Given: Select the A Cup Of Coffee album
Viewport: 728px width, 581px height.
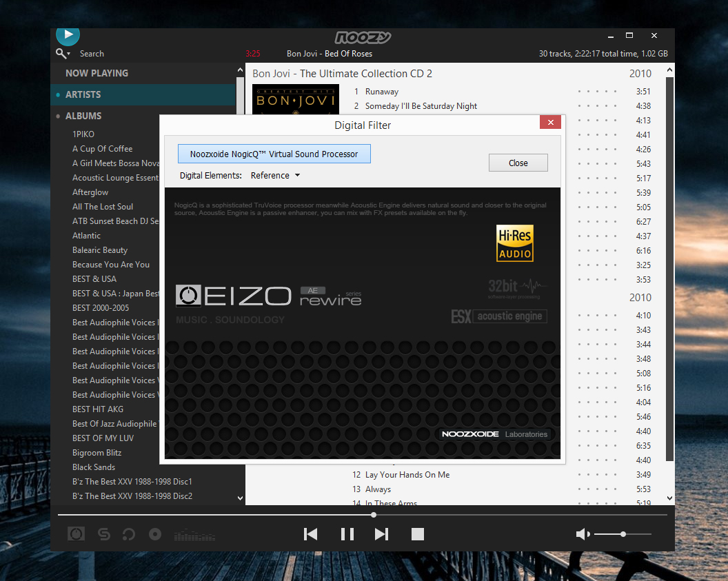Looking at the screenshot, I should [x=102, y=148].
